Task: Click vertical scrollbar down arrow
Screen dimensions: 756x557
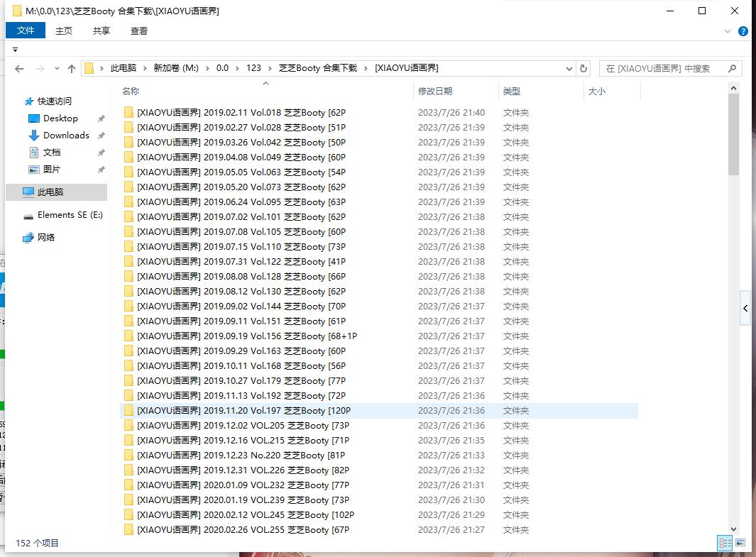Action: coord(733,529)
